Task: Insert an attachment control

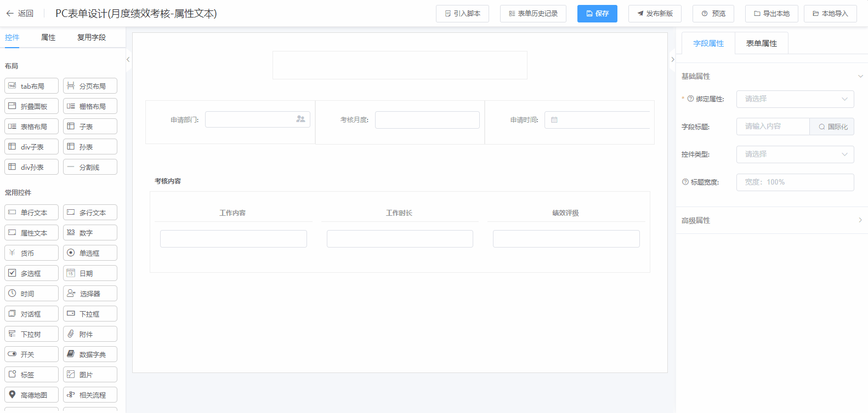Action: point(90,334)
